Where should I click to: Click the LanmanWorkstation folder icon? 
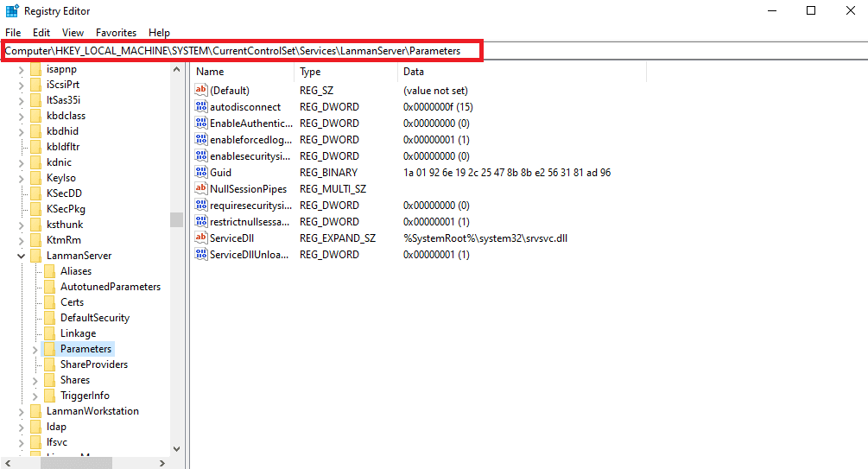tap(36, 411)
